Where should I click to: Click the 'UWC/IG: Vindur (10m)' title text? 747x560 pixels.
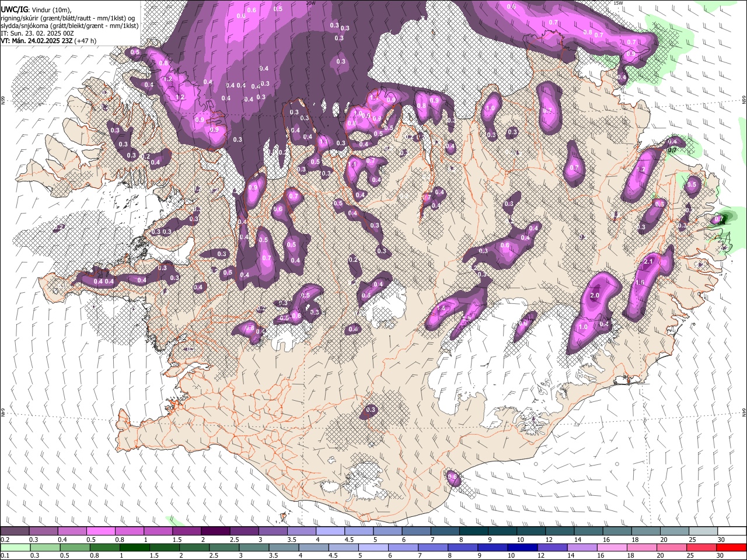(36, 9)
